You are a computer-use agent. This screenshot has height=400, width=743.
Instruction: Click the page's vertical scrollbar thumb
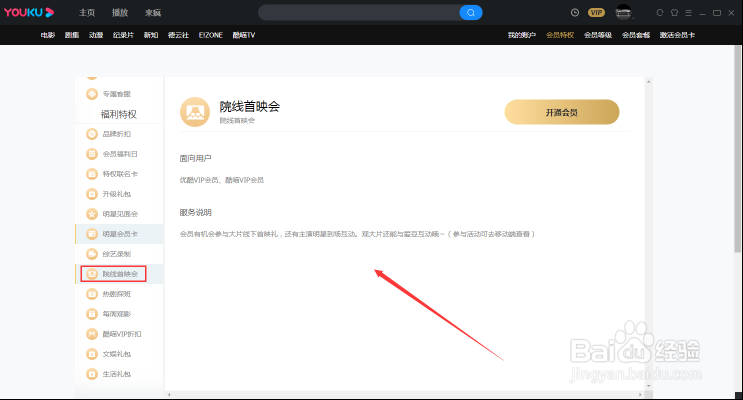(x=738, y=149)
